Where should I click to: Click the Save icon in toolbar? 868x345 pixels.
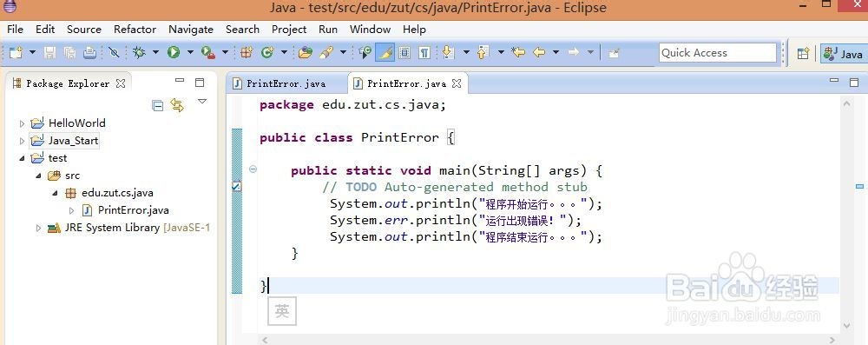tap(49, 53)
